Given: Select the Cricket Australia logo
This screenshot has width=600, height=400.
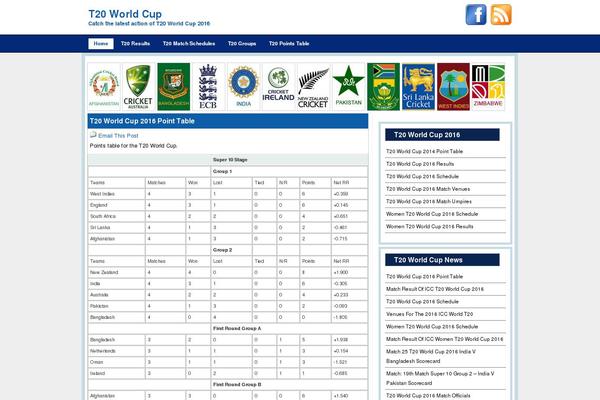Looking at the screenshot, I should tap(138, 87).
